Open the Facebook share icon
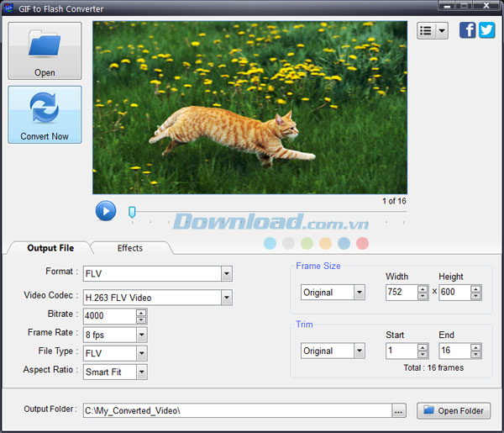Viewport: 504px width, 433px height. pos(467,30)
